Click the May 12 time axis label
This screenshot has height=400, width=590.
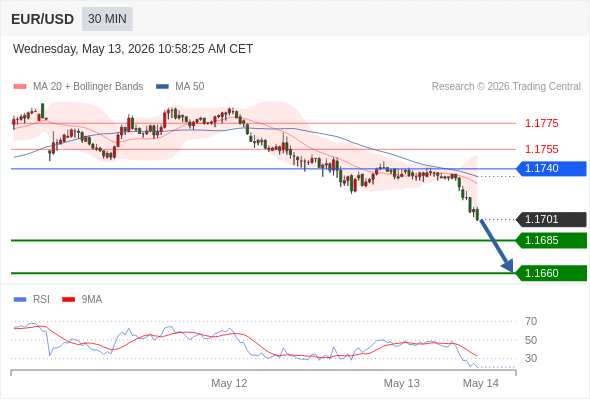[x=229, y=383]
